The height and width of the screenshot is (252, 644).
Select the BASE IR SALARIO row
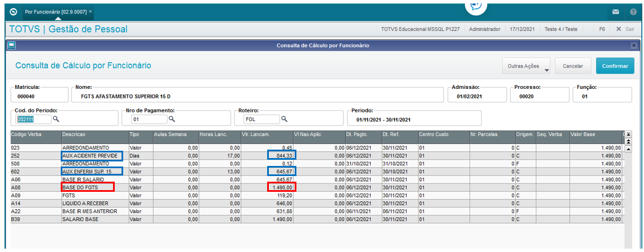316,179
